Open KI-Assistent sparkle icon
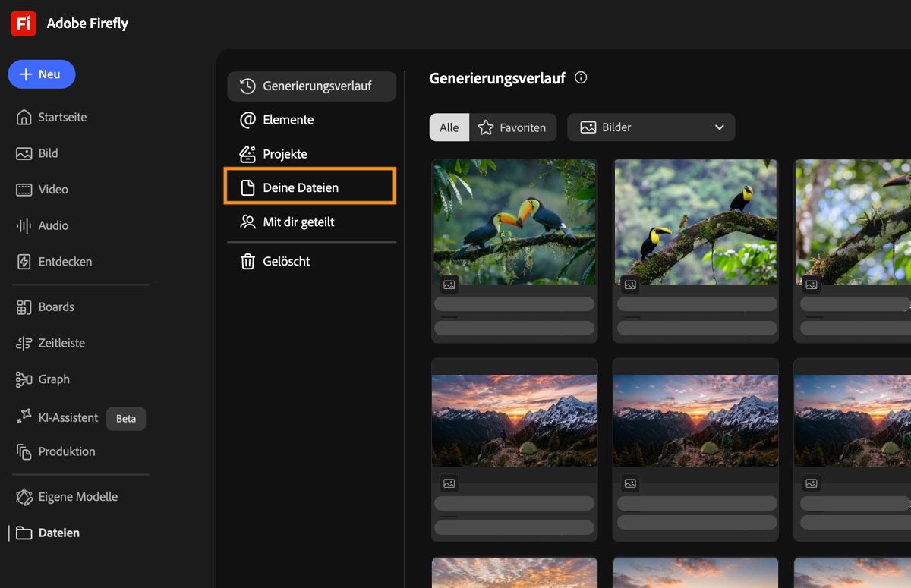The height and width of the screenshot is (588, 911). (24, 417)
